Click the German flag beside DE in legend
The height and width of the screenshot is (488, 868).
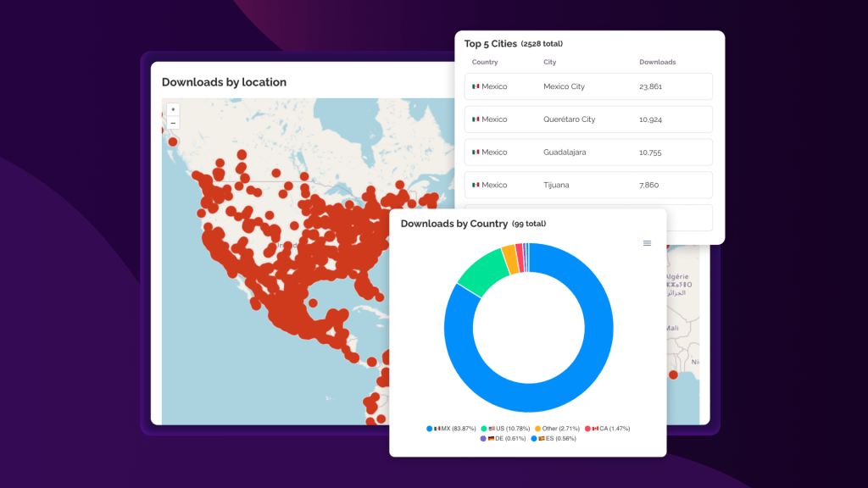[x=491, y=439]
